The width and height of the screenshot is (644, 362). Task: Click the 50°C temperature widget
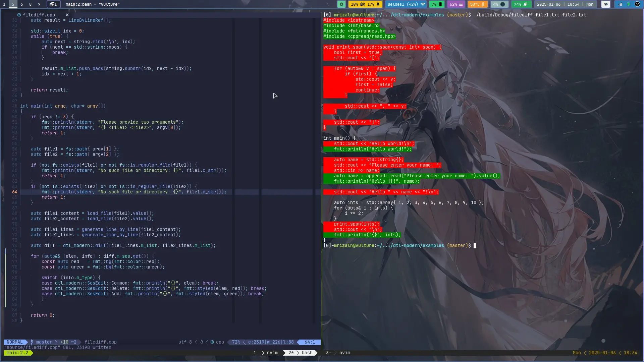477,4
